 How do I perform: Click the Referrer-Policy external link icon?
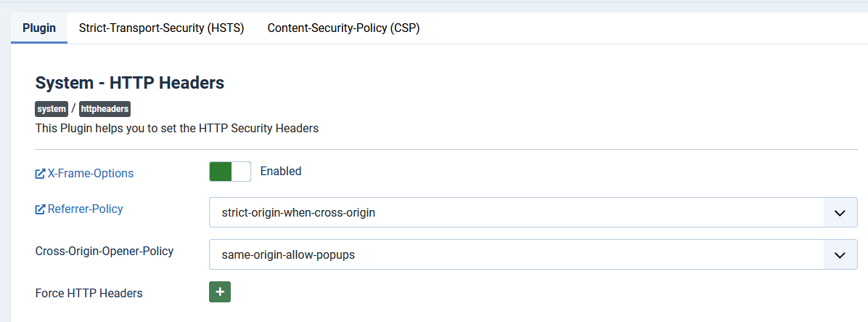click(x=41, y=209)
